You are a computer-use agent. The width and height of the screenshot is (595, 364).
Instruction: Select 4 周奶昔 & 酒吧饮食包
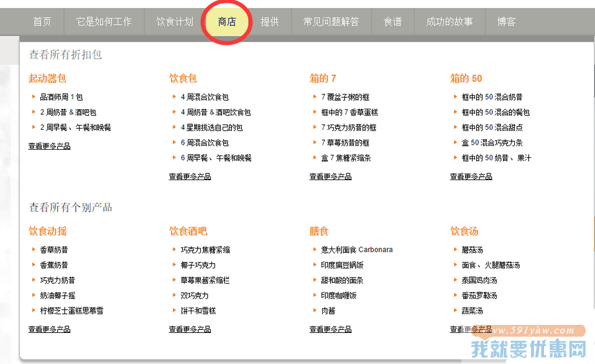[x=216, y=112]
